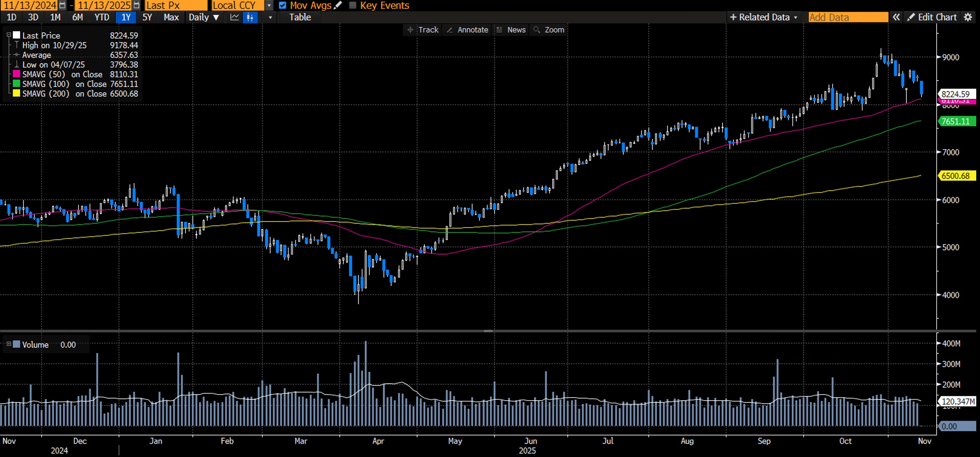Open the Daily periodicity dropdown
The image size is (980, 457).
[x=204, y=17]
